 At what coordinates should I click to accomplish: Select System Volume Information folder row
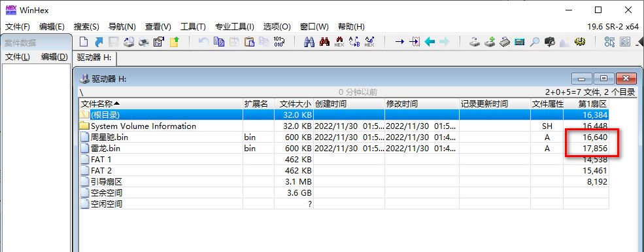pyautogui.click(x=344, y=126)
